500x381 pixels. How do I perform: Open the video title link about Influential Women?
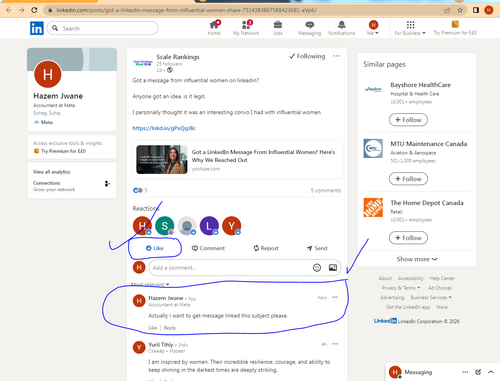263,156
